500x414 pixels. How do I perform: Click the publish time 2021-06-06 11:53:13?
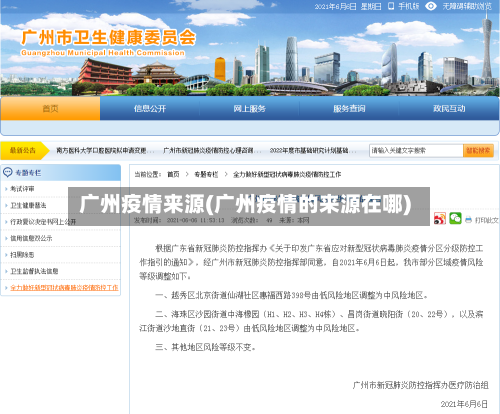pos(195,220)
